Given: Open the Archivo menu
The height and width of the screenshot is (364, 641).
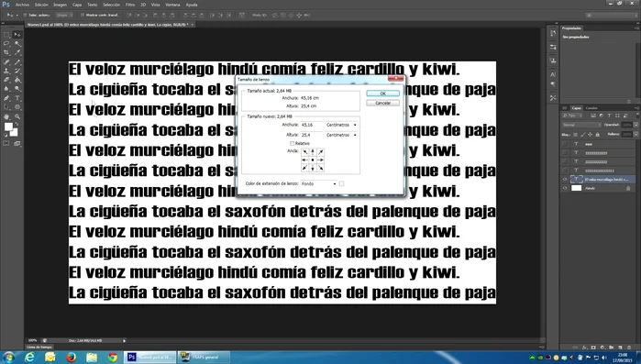Looking at the screenshot, I should click(x=22, y=5).
